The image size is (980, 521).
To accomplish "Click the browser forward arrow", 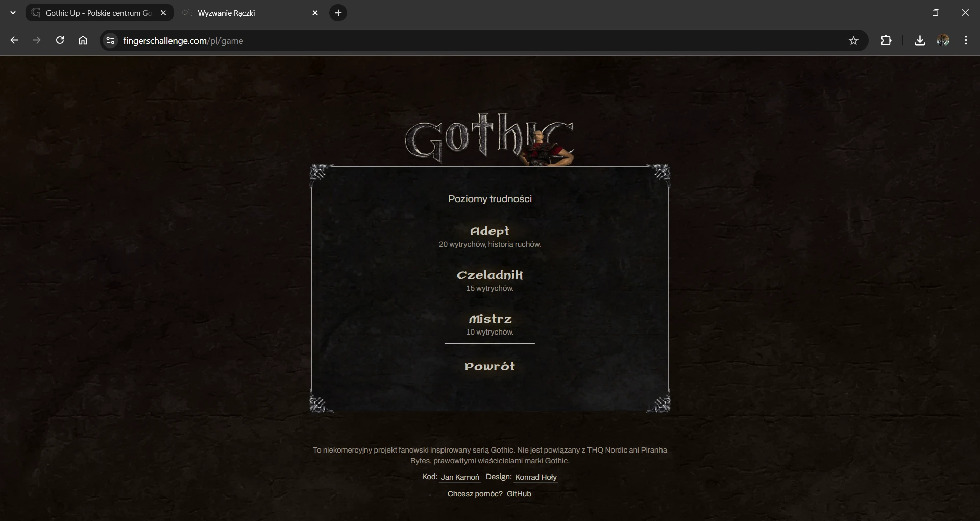I will pyautogui.click(x=37, y=40).
